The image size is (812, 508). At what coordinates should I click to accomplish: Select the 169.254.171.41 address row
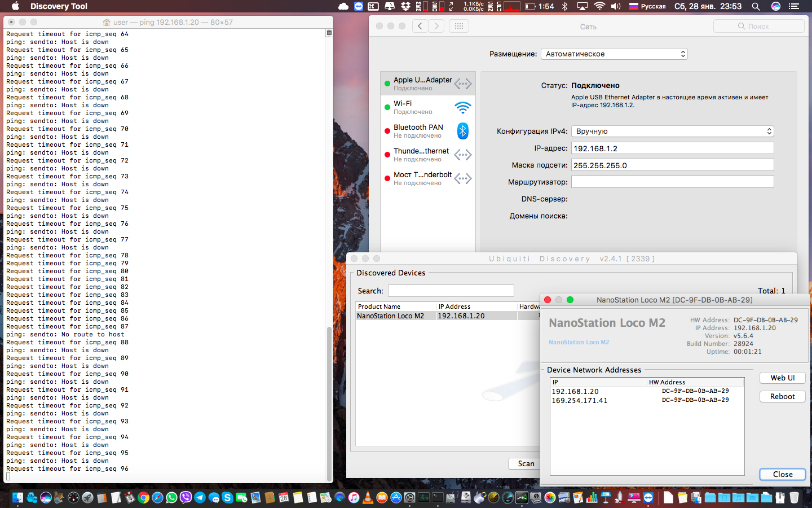[x=647, y=400]
